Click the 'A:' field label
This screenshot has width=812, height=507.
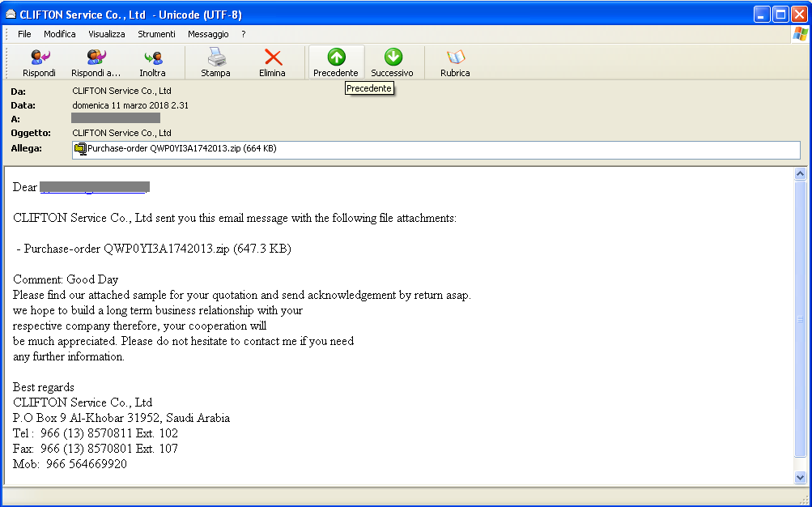pos(15,119)
